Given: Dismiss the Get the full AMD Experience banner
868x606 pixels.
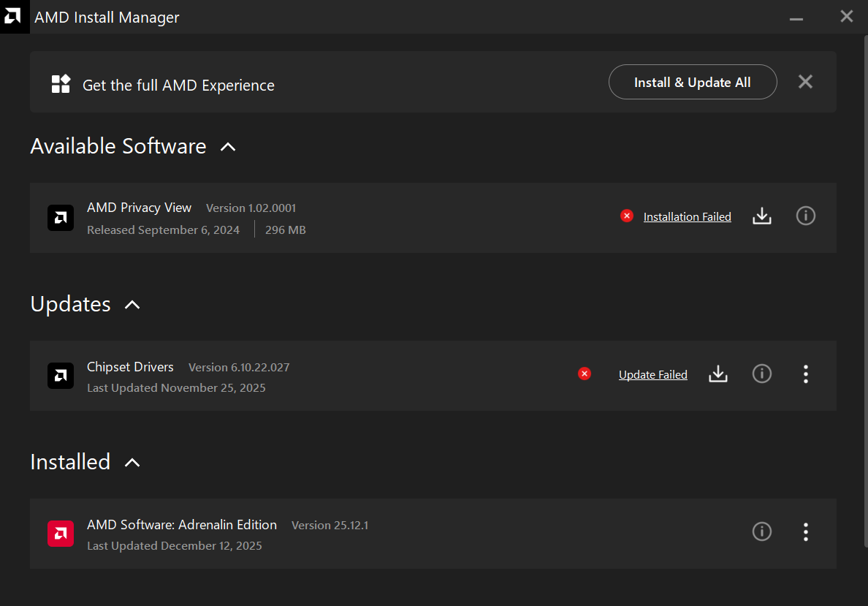Looking at the screenshot, I should click(x=805, y=82).
